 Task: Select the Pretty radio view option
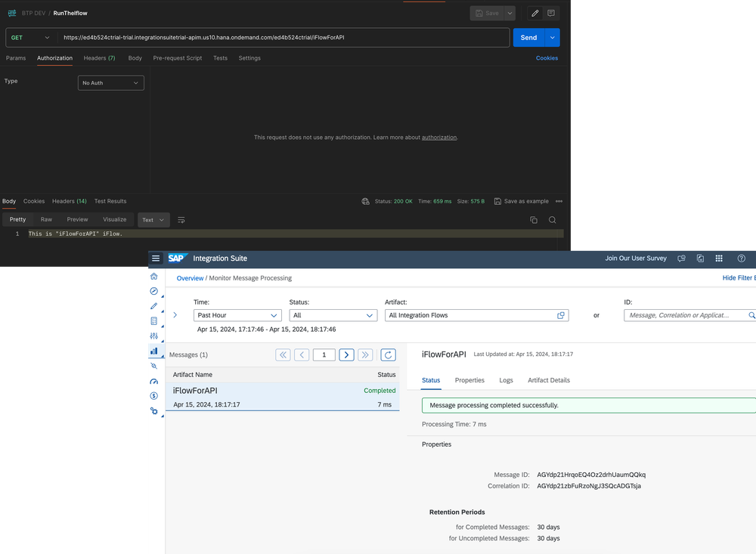[x=17, y=219]
